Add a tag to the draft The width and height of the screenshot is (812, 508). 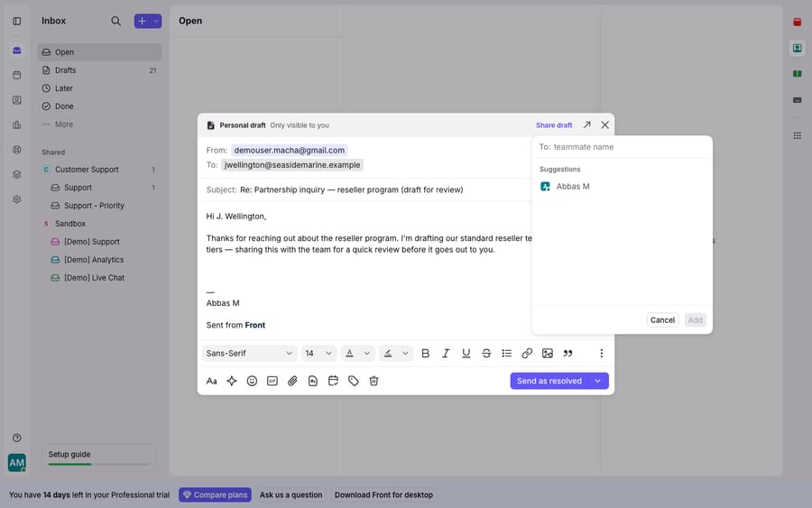pos(353,381)
